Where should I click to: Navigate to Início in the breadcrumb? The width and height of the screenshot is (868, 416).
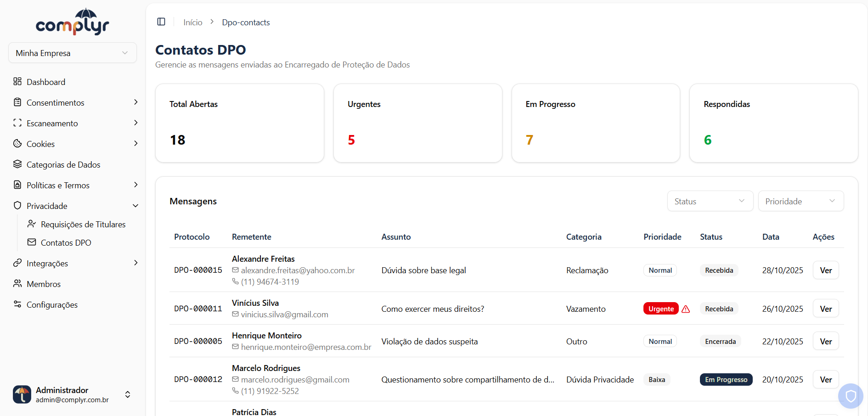[192, 22]
